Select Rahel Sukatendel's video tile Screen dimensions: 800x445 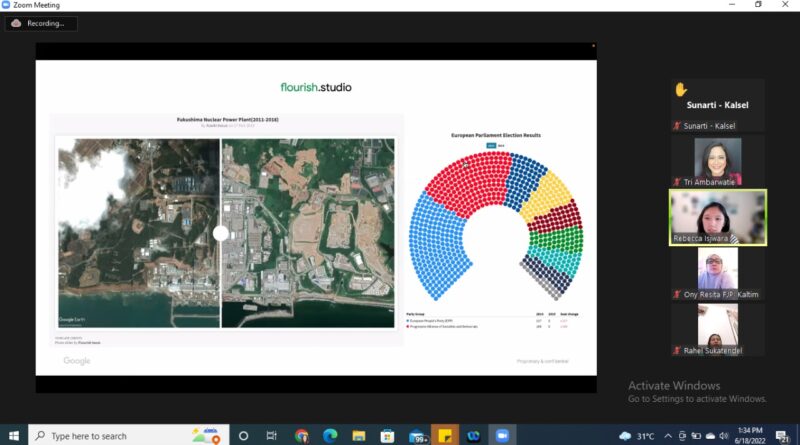[717, 329]
